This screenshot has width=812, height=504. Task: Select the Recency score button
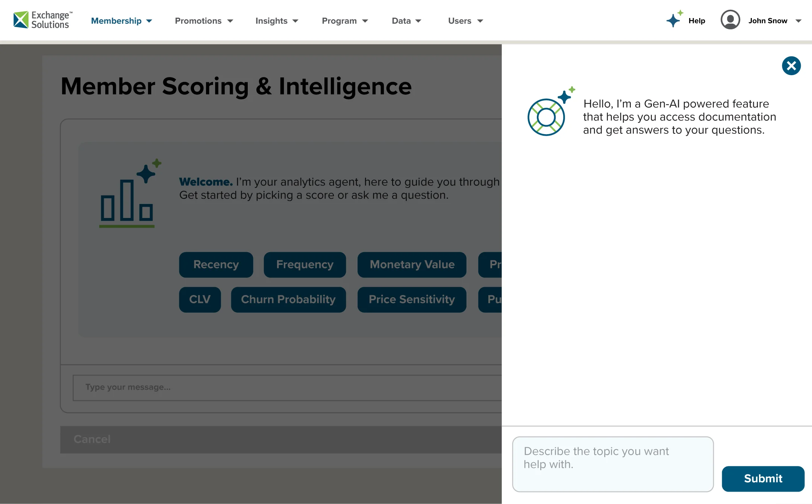[x=216, y=265]
